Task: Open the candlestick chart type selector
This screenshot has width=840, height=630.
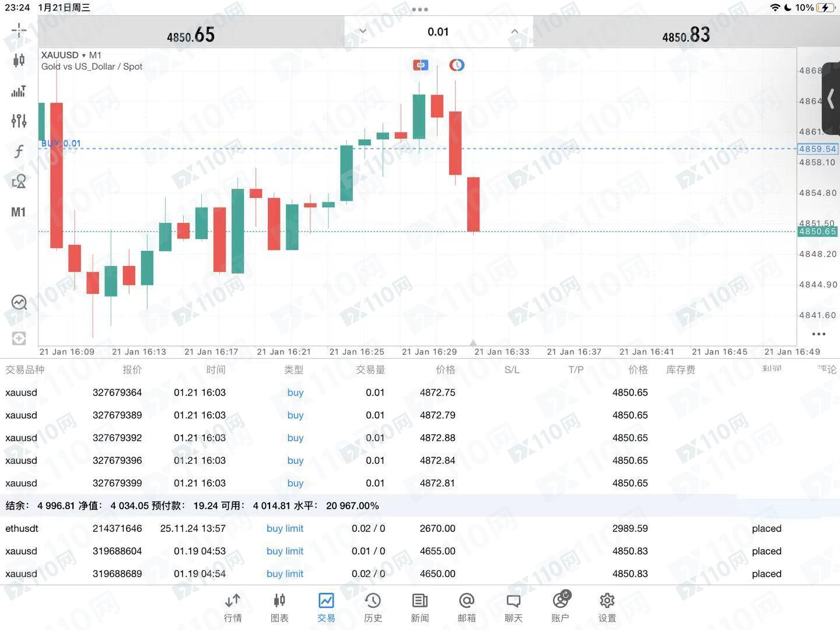Action: coord(19,60)
